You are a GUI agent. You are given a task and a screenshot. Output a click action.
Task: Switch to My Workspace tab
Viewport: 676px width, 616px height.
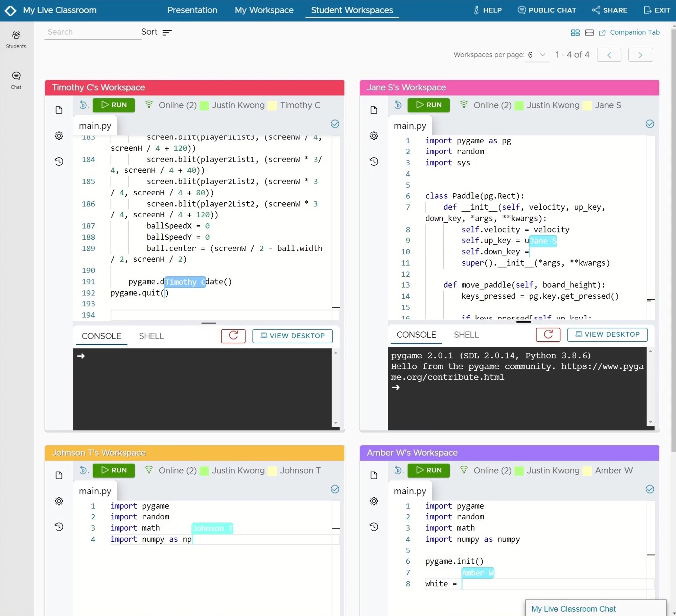point(264,10)
